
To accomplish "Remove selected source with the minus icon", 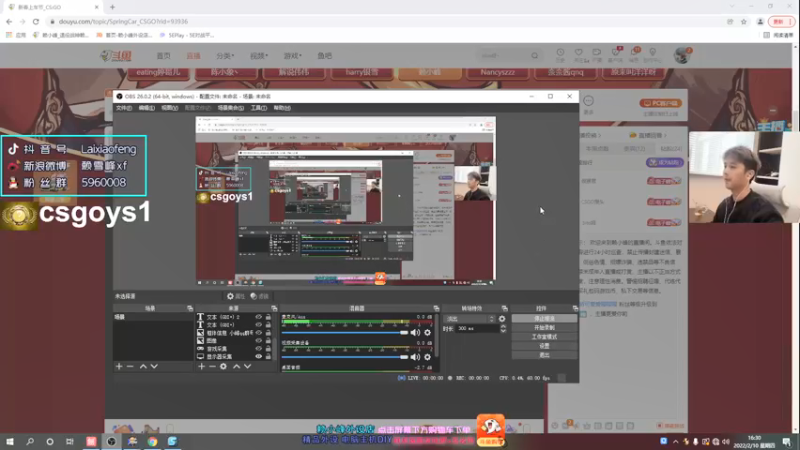I will (212, 366).
